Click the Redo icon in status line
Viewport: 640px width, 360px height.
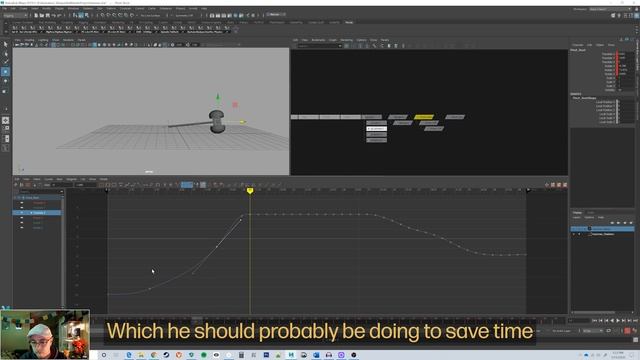(59, 15)
